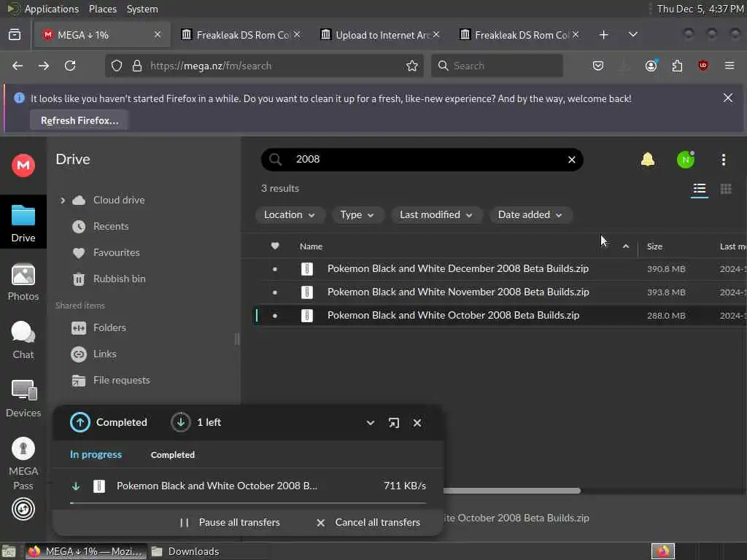This screenshot has height=560, width=747.
Task: Open File requests
Action: 111,381
